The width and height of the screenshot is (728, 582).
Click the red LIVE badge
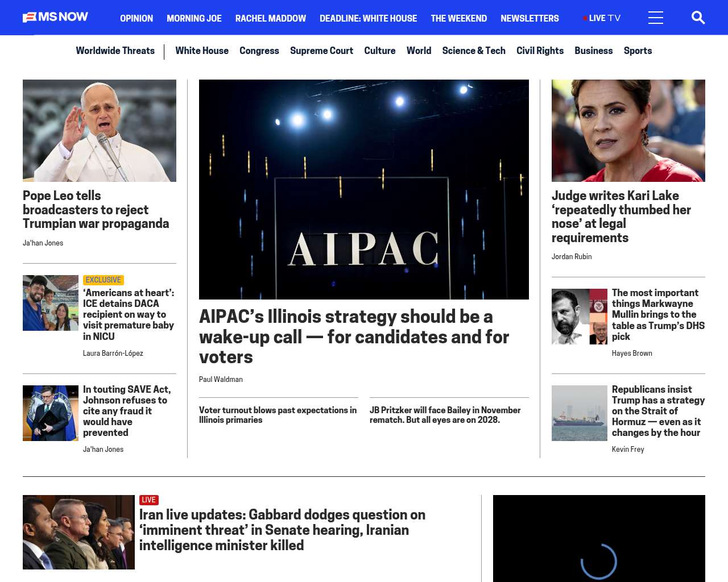point(149,500)
